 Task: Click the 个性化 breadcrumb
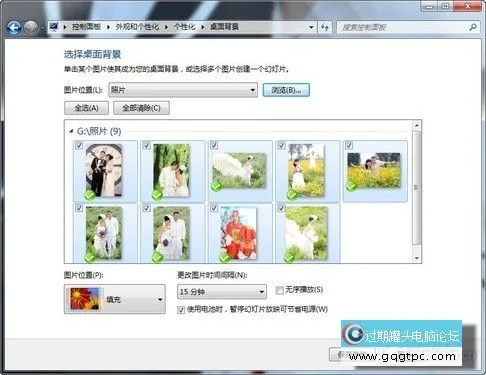(x=184, y=27)
